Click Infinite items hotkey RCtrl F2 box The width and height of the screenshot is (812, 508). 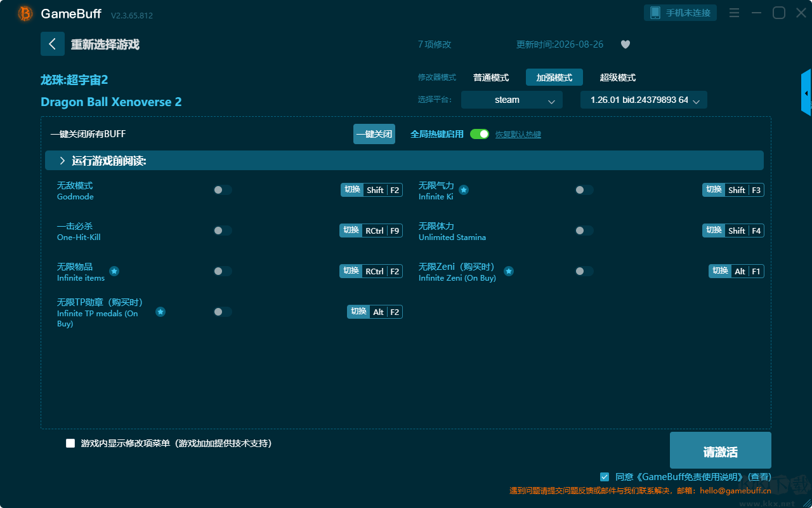click(371, 271)
